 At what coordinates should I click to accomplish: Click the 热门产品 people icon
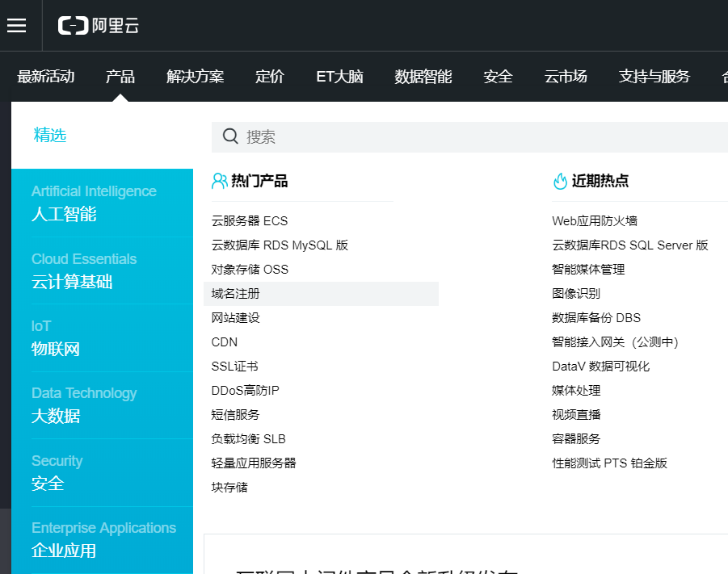[x=219, y=181]
